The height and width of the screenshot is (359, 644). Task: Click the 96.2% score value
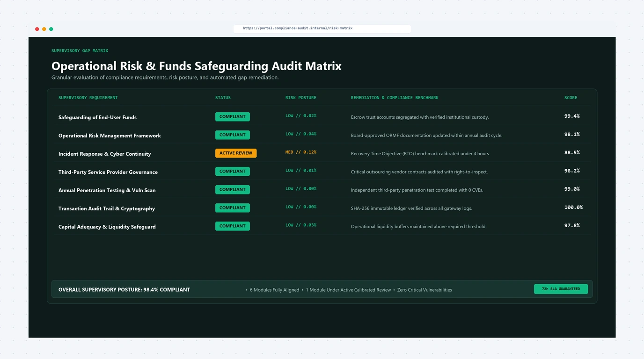tap(572, 171)
